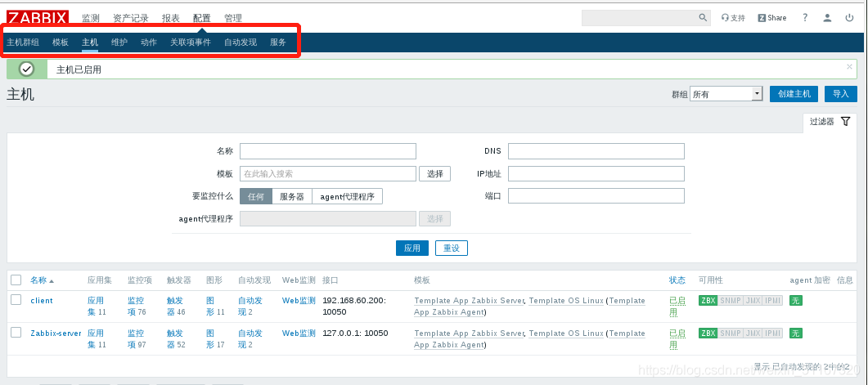This screenshot has width=868, height=385.
Task: Open the help question mark
Action: click(x=805, y=18)
